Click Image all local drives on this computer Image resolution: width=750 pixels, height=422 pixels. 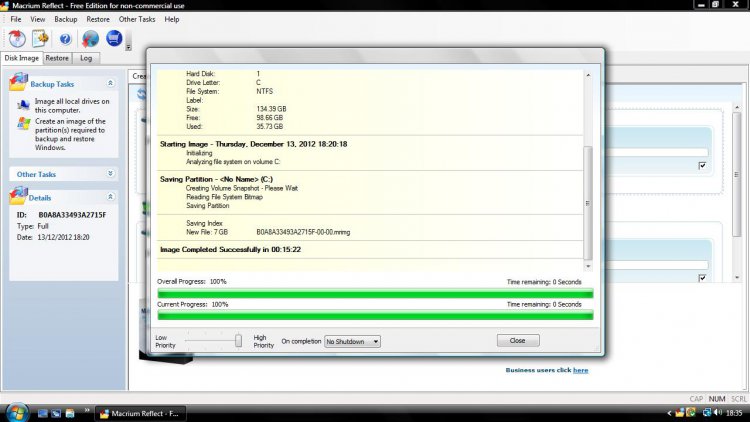[72, 106]
